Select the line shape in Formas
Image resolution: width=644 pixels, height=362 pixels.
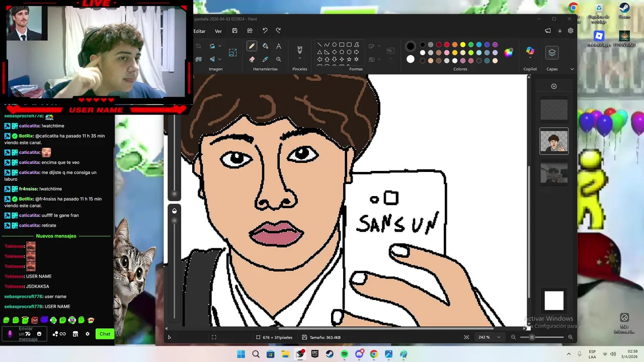(319, 45)
